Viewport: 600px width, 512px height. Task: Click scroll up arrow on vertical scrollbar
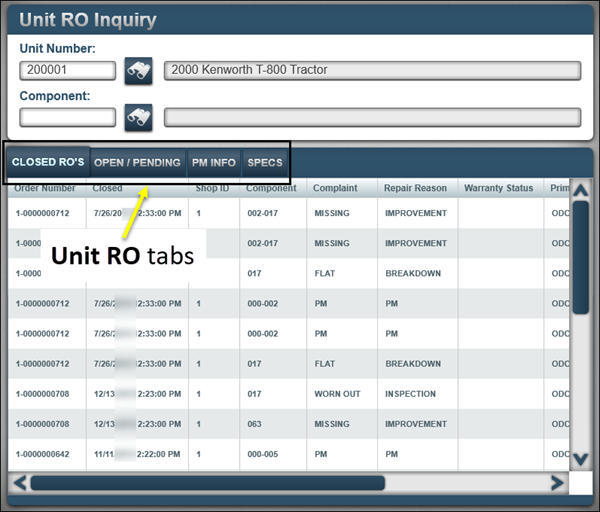tap(580, 190)
